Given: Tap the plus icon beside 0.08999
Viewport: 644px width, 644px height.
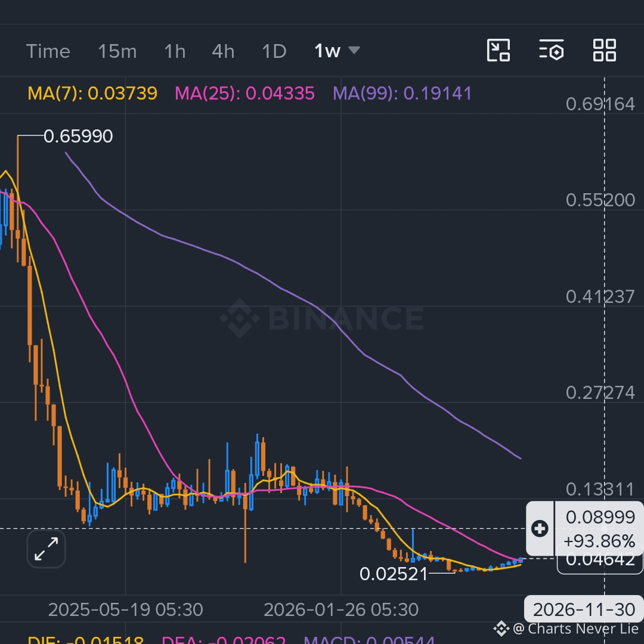Looking at the screenshot, I should pos(540,528).
